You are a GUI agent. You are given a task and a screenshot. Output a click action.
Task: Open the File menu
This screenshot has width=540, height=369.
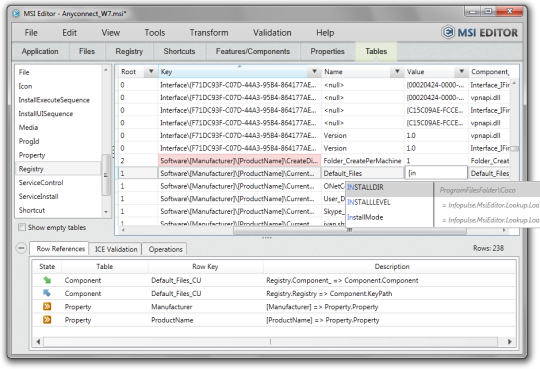tap(31, 33)
